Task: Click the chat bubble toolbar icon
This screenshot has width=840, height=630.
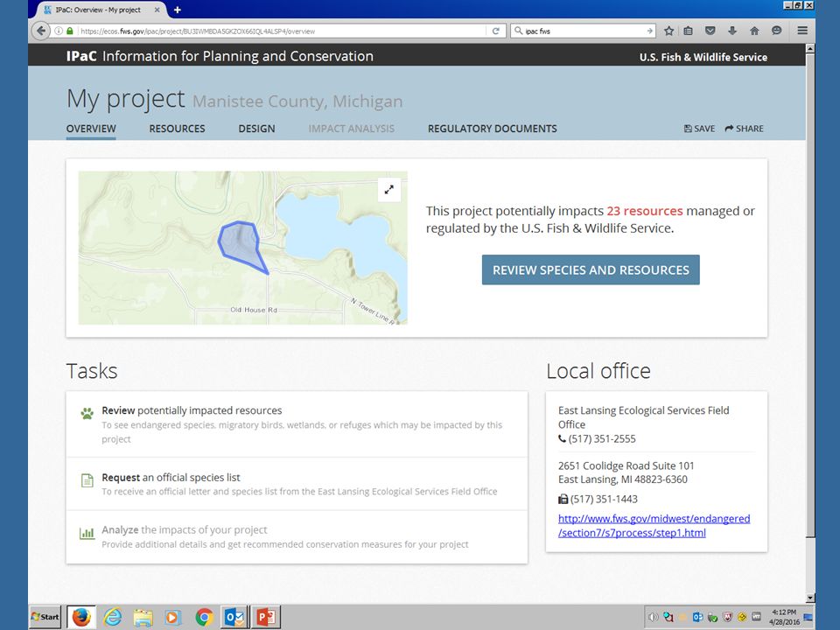Action: coord(776,31)
